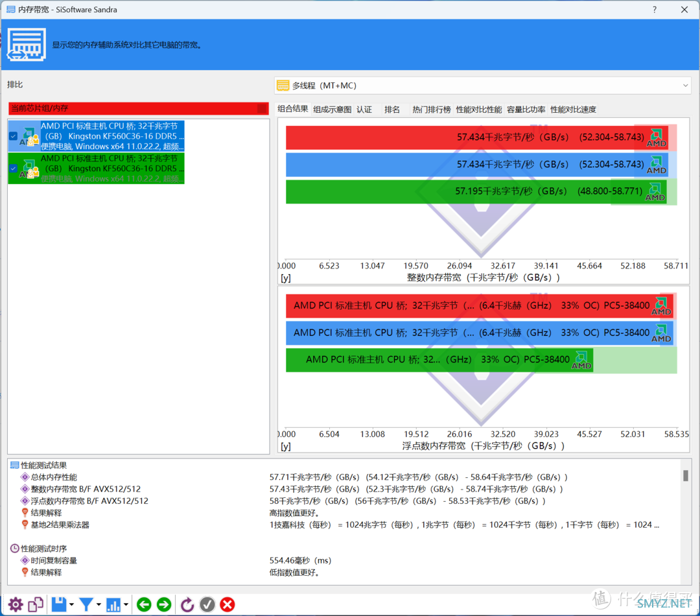Switch to the 认证 tab
The width and height of the screenshot is (700, 616).
(364, 110)
